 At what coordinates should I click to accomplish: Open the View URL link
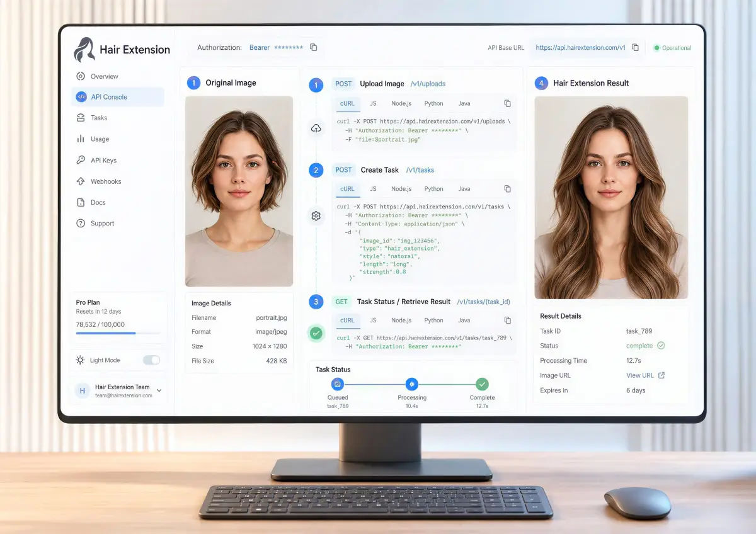(x=639, y=375)
